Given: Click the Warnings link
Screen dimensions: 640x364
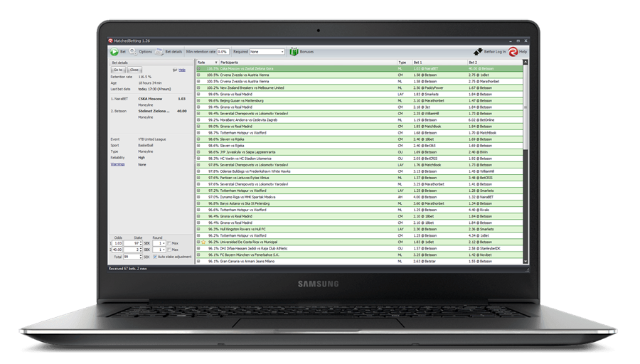Looking at the screenshot, I should (117, 164).
